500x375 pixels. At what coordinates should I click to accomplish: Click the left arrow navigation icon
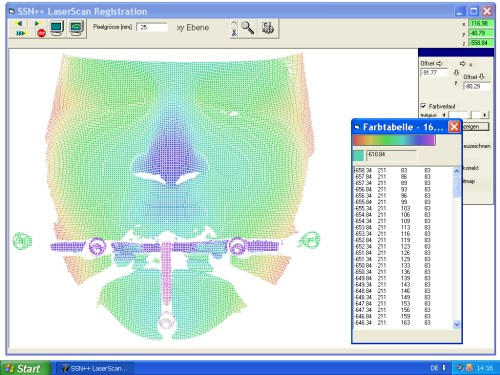pos(19,23)
